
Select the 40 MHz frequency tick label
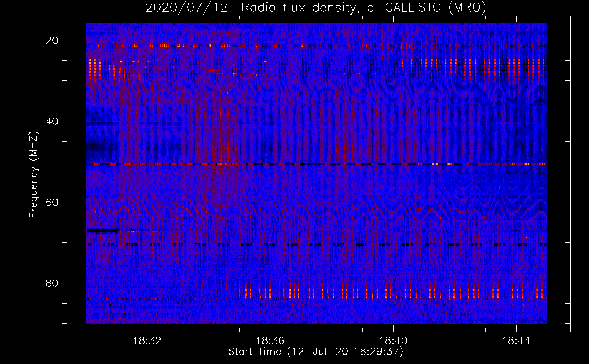tap(52, 121)
